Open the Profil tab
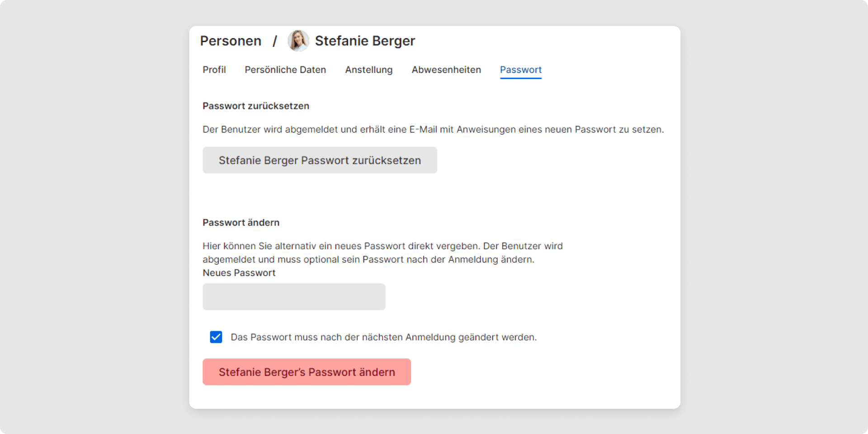The height and width of the screenshot is (434, 868). 214,70
